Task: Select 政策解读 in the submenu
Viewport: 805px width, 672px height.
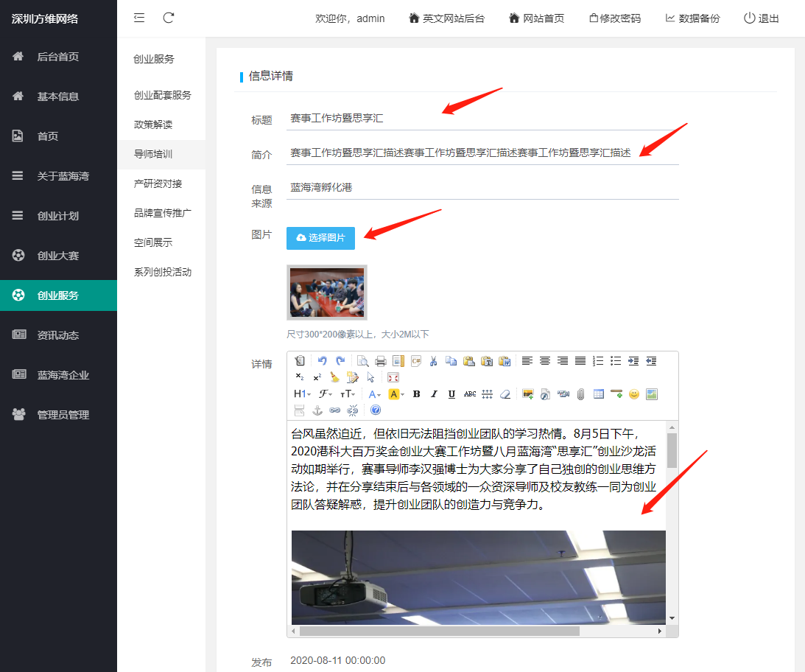Action: [153, 125]
